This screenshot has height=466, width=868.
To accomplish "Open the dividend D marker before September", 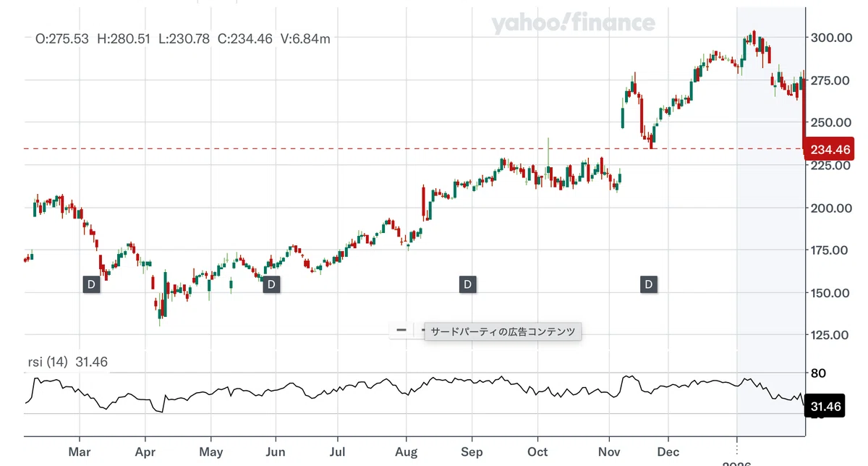I will coord(468,284).
